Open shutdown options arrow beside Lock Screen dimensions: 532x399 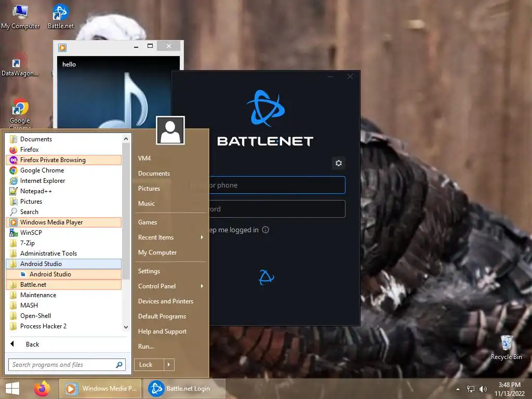169,365
